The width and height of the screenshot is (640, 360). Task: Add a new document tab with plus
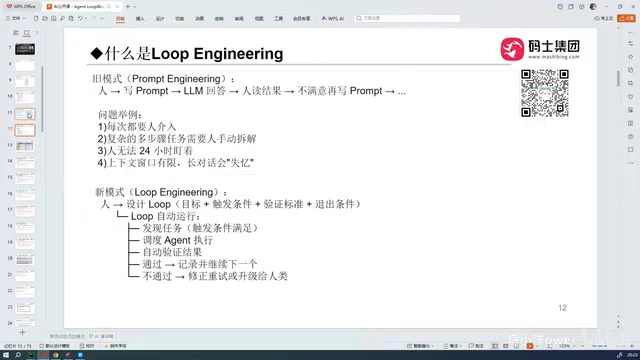pos(128,7)
